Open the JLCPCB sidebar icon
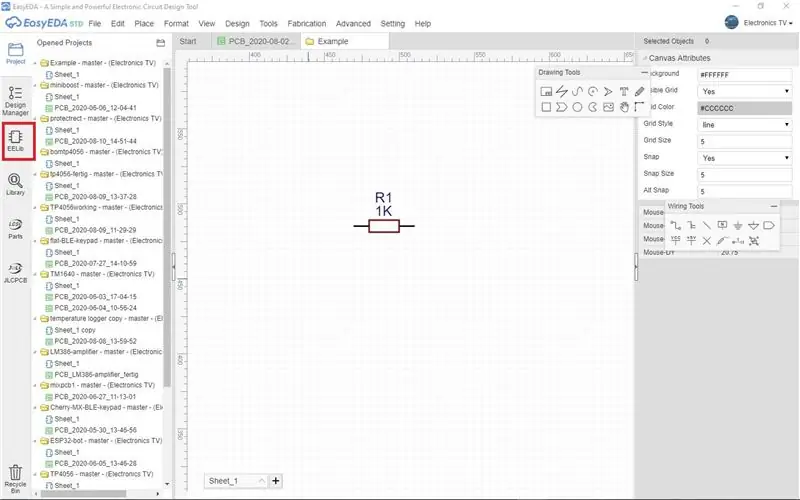 pos(15,272)
